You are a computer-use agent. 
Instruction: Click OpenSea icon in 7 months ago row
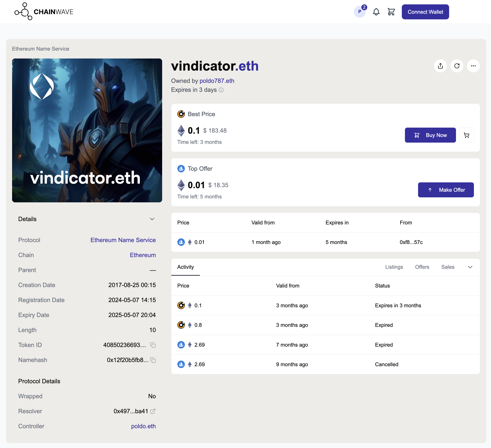point(181,345)
